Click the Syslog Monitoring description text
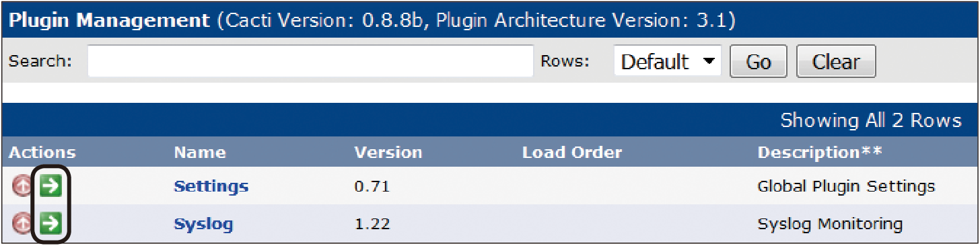 pos(830,223)
